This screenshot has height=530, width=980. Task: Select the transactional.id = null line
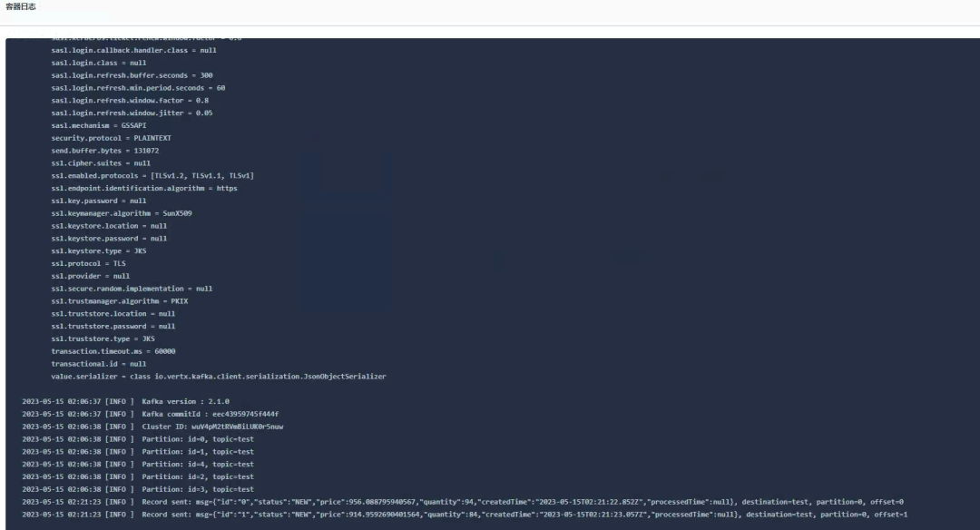99,363
